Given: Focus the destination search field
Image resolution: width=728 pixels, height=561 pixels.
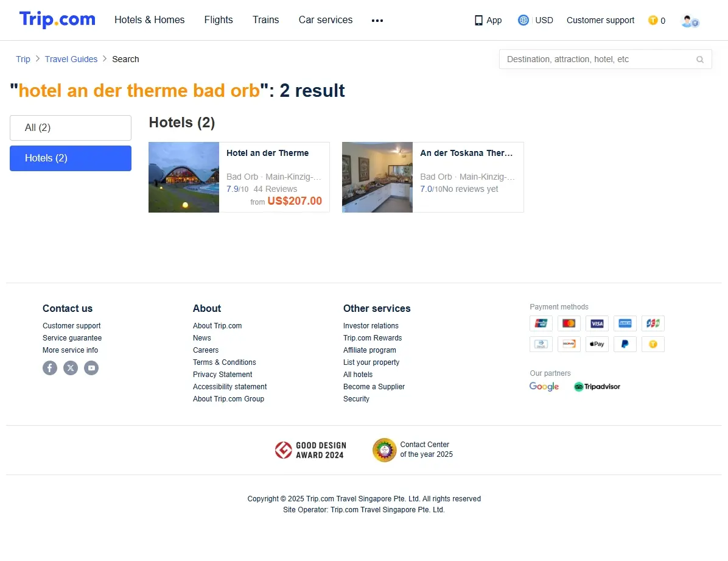Looking at the screenshot, I should [x=606, y=60].
